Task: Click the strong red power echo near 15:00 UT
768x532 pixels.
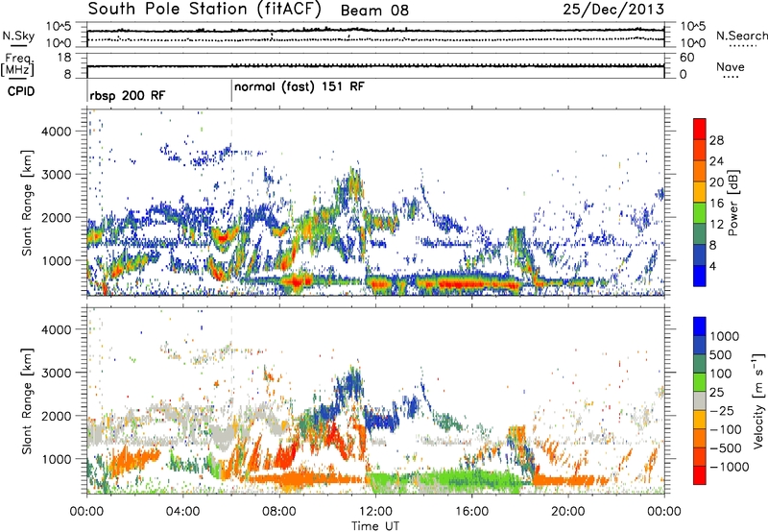Action: click(x=461, y=283)
